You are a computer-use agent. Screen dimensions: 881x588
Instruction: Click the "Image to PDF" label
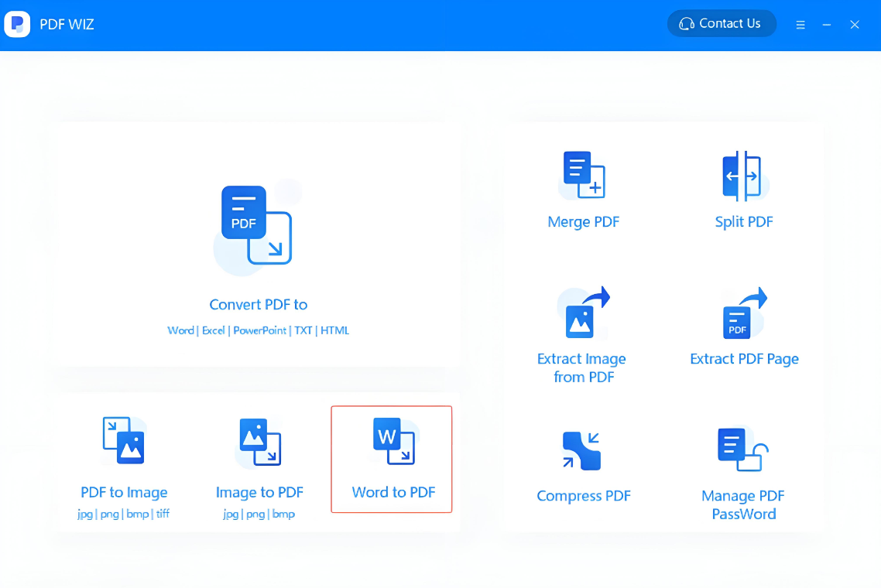point(259,493)
